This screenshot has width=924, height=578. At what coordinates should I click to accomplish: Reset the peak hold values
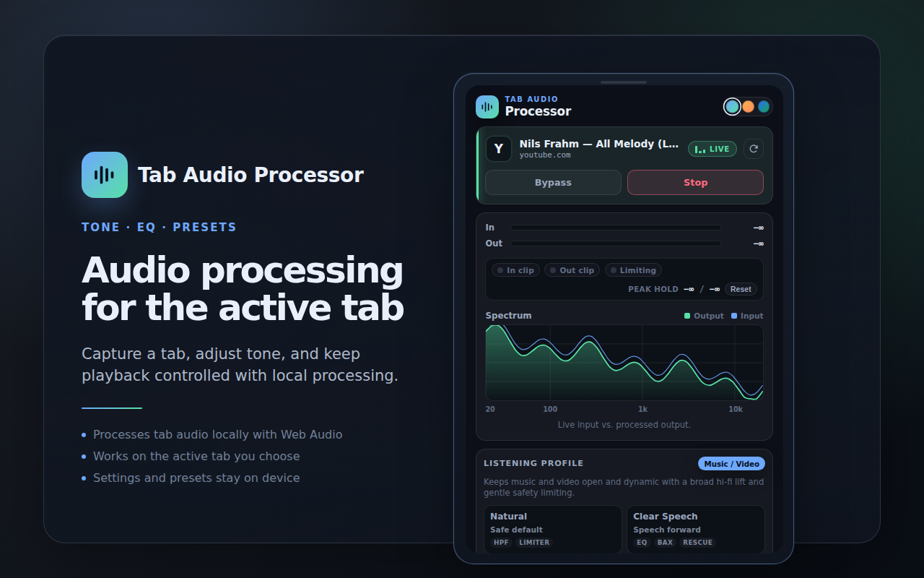[741, 289]
